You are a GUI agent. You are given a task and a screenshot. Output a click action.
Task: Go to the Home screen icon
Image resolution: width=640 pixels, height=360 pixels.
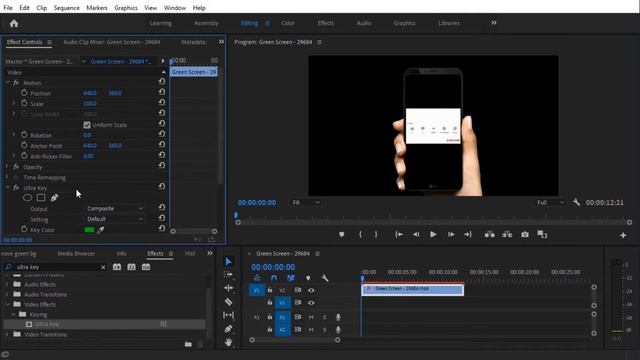click(x=14, y=24)
